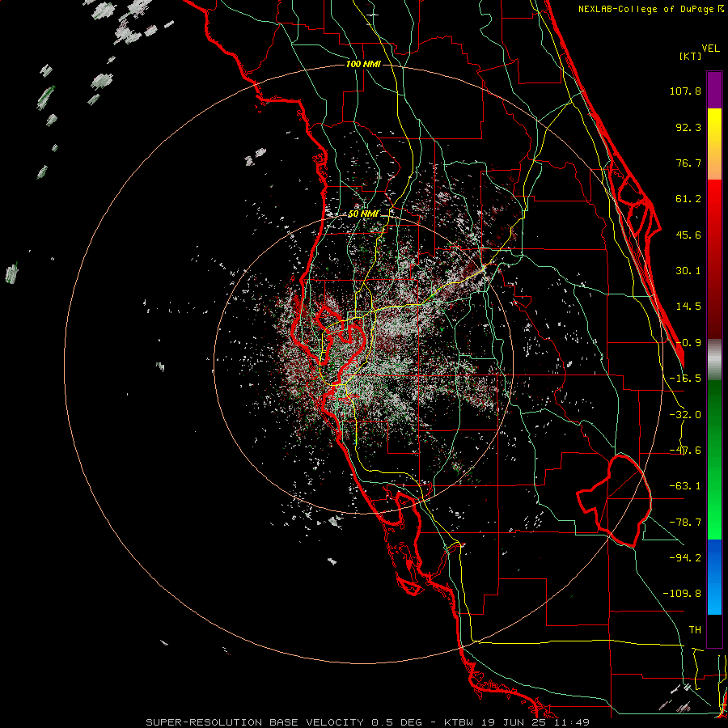Select the 14.5 scale value
This screenshot has width=728, height=728.
coord(688,307)
